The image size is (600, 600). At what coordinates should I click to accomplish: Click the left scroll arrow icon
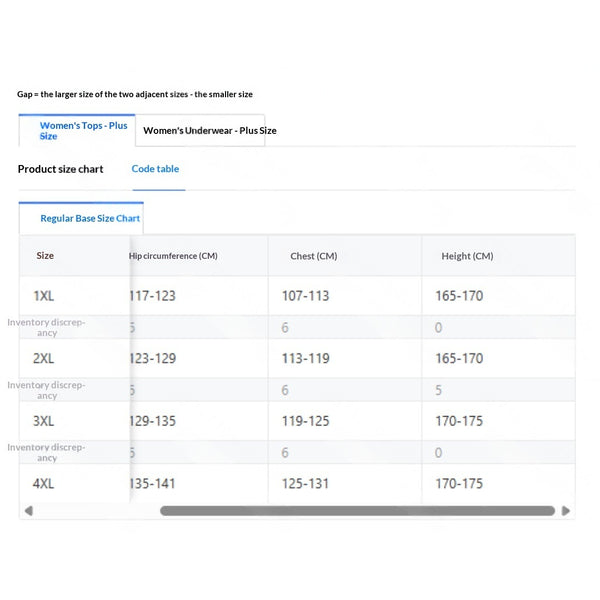click(x=29, y=511)
